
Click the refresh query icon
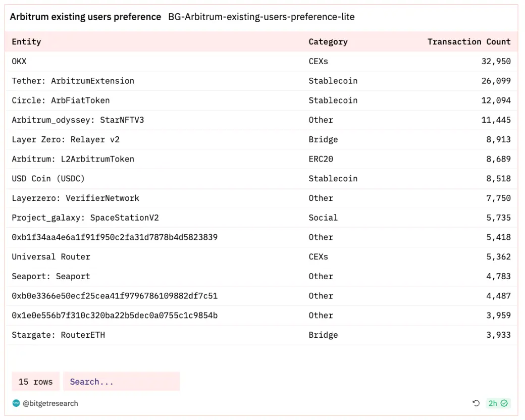(x=476, y=403)
